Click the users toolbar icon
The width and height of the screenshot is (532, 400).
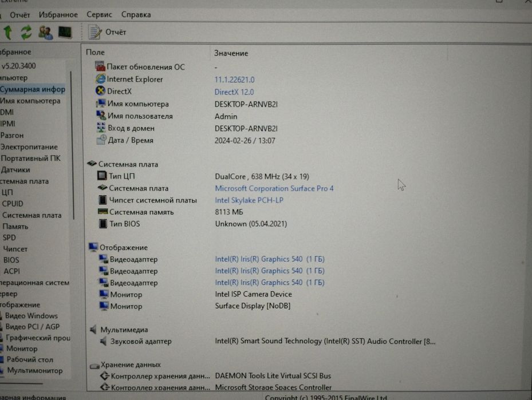[45, 33]
